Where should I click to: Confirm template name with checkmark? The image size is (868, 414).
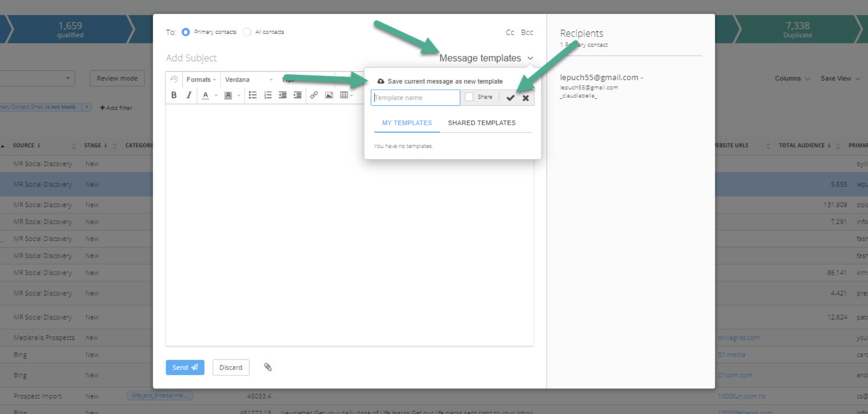point(510,98)
